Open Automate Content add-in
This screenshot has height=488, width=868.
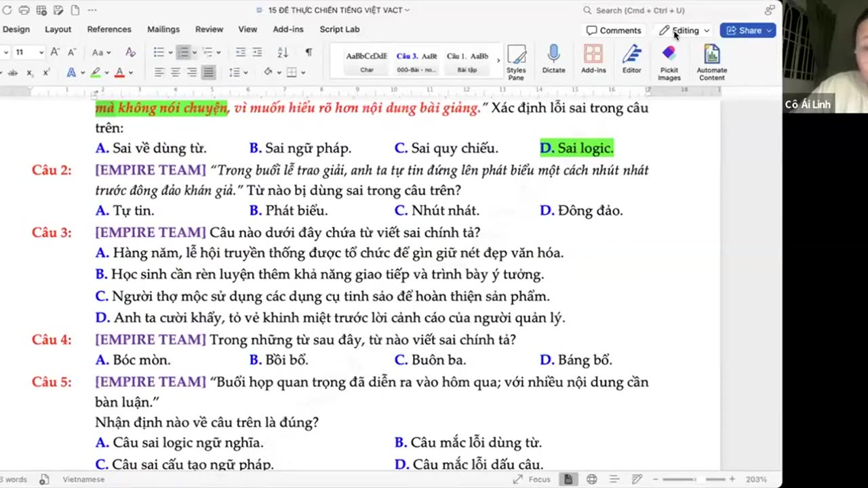[711, 63]
